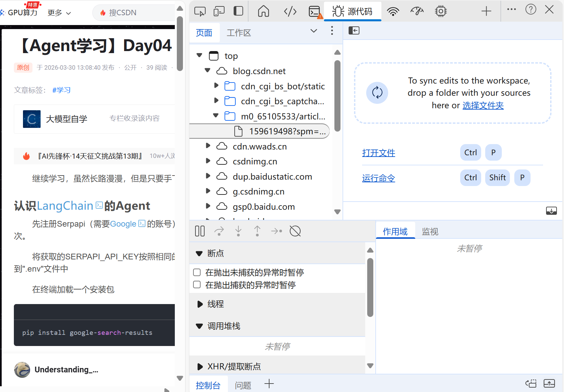
Task: Step out of current function icon
Action: (257, 231)
